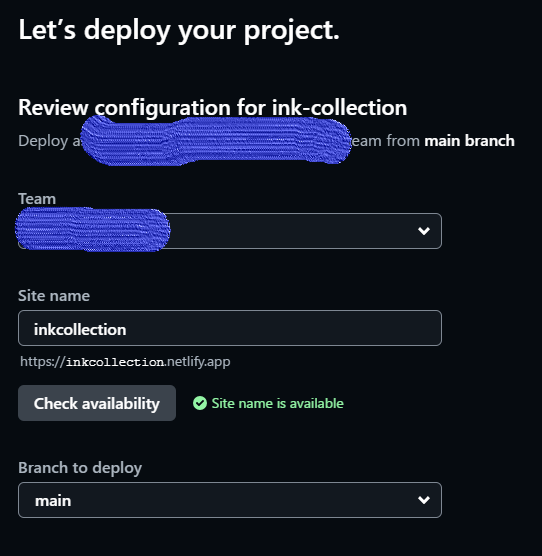Click the redacted team name in dropdown
Viewport: 542px width, 556px height.
tap(93, 229)
